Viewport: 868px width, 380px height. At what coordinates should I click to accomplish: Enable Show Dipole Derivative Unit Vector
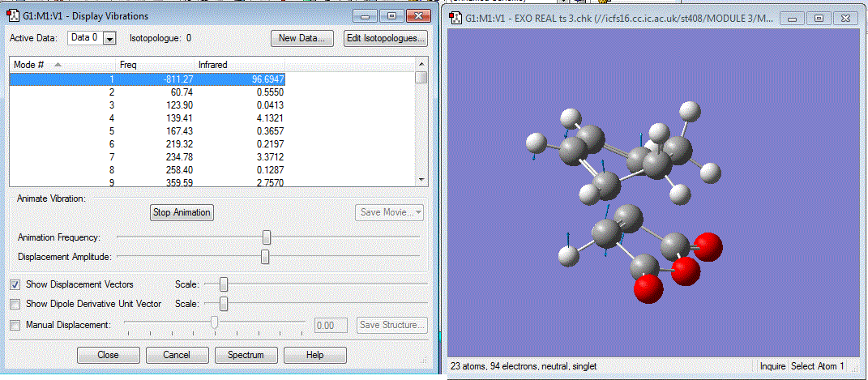point(15,304)
